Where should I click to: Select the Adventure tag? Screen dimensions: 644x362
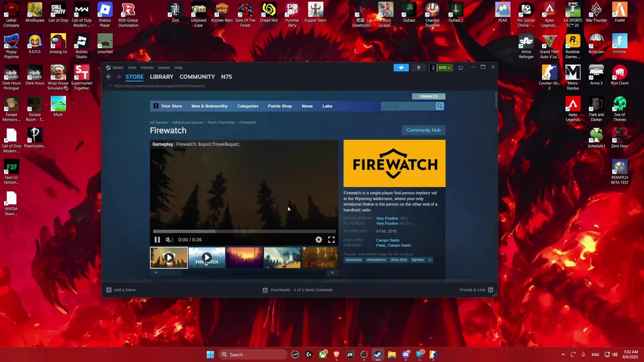[353, 260]
